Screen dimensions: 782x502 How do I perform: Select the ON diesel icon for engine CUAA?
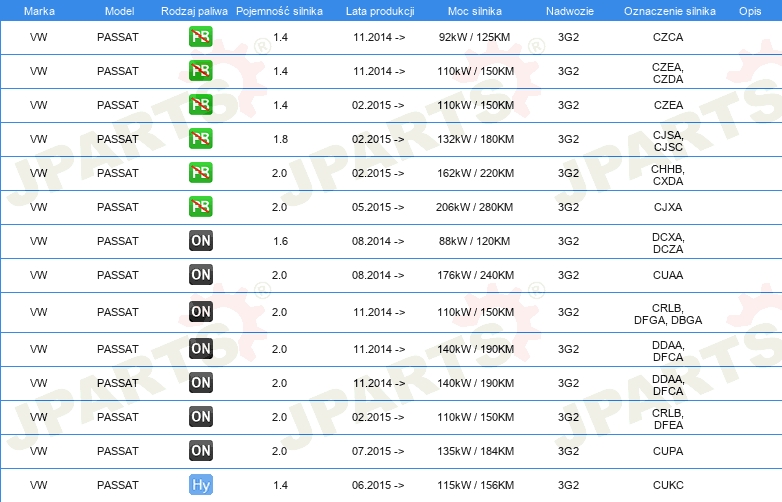pos(200,275)
